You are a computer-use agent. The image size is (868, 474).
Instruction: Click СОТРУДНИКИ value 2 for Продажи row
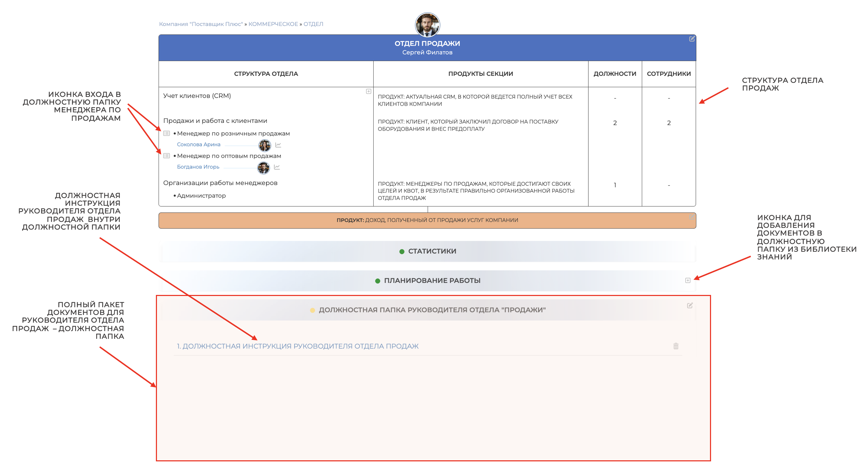(669, 123)
